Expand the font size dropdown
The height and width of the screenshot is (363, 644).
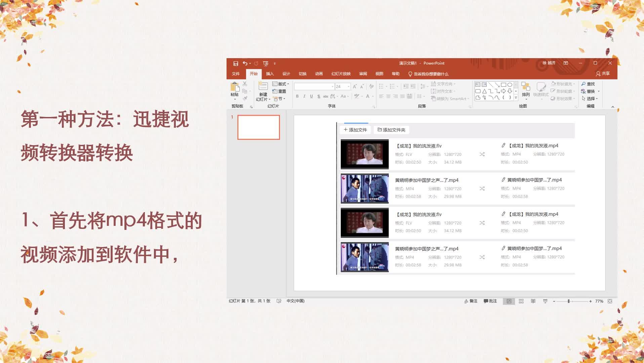[x=349, y=86]
